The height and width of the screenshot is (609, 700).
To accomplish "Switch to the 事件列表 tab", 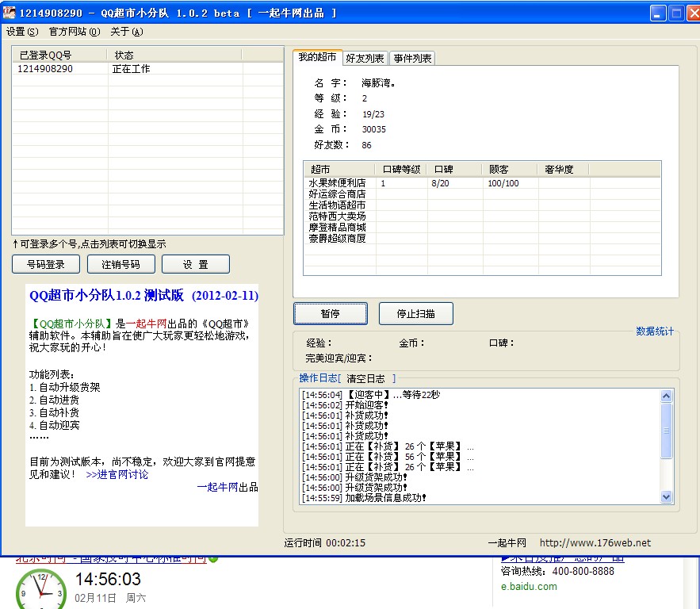I will point(412,59).
